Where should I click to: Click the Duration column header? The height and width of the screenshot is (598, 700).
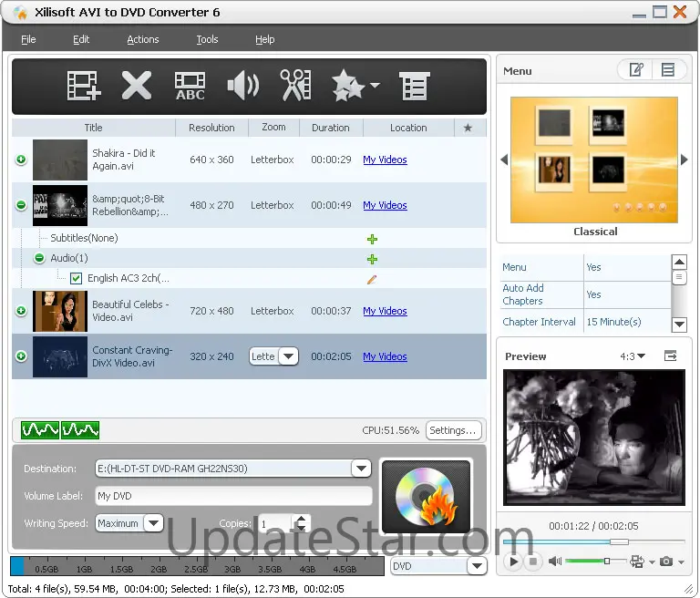point(331,128)
